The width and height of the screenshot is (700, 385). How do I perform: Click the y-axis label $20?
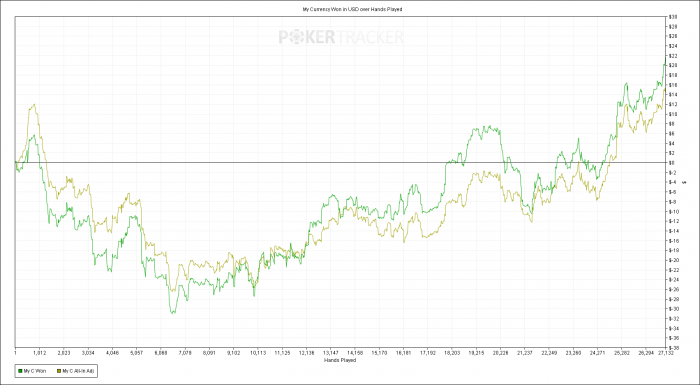[673, 66]
